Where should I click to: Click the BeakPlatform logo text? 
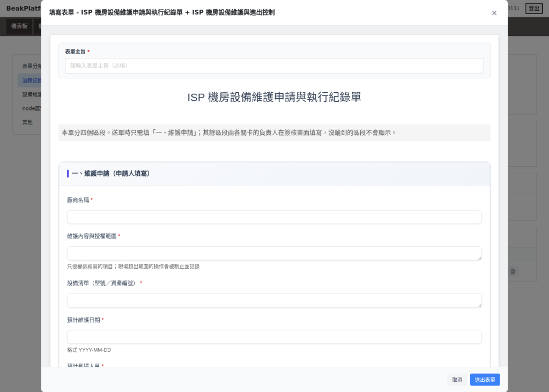click(24, 9)
